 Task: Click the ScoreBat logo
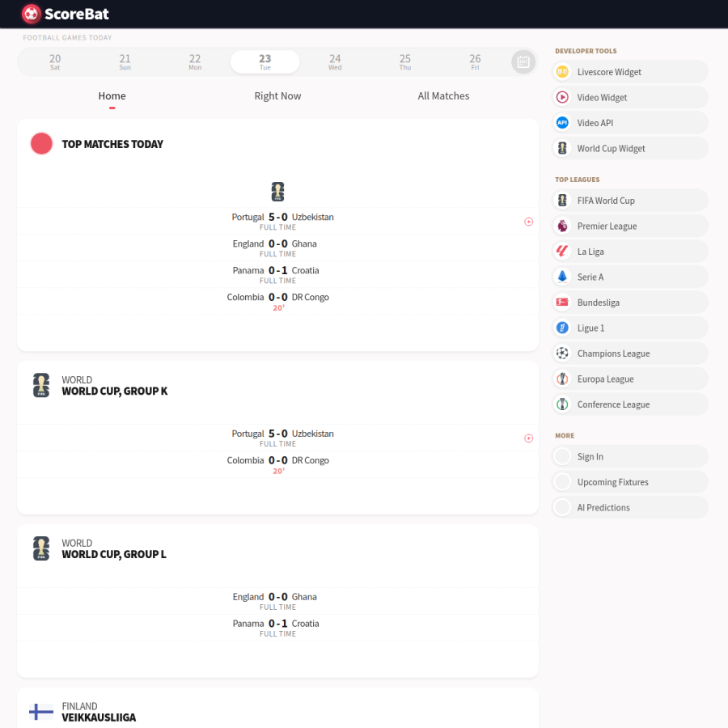[65, 14]
